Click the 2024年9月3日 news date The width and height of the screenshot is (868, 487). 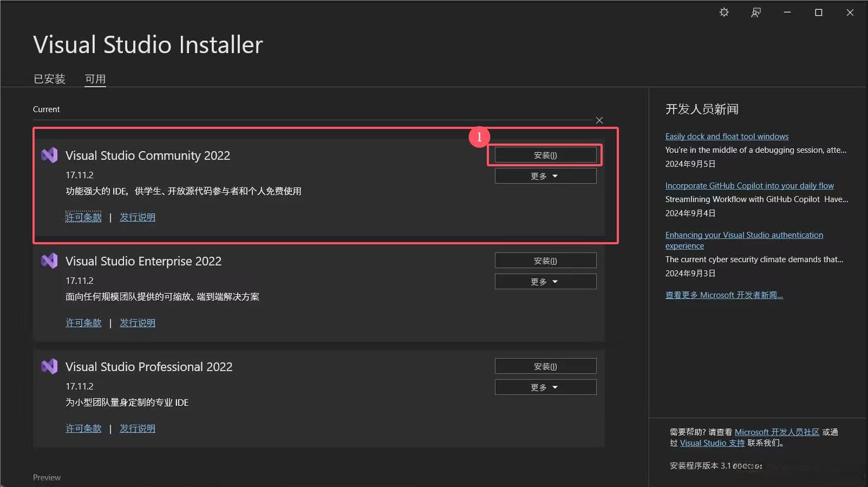click(690, 274)
